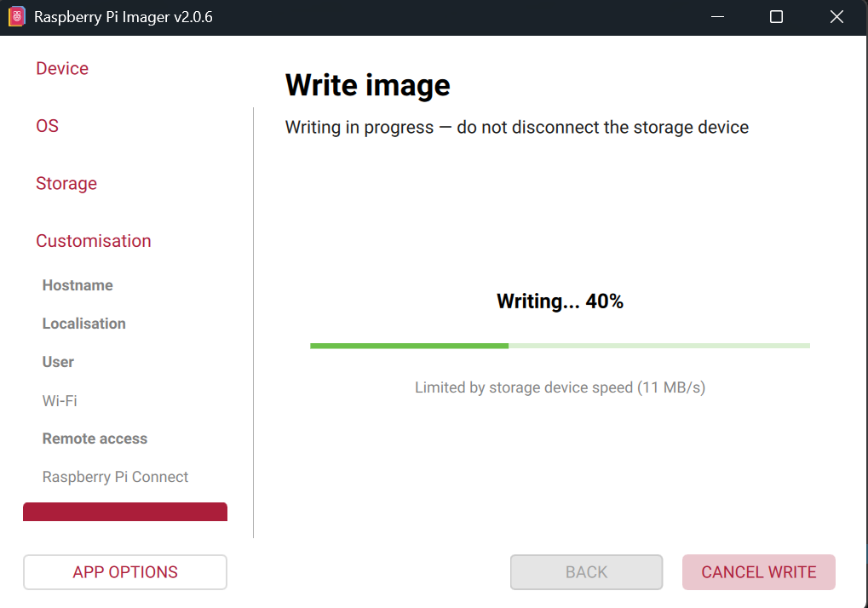This screenshot has width=868, height=608.
Task: Maximize the Imager window
Action: coord(776,17)
